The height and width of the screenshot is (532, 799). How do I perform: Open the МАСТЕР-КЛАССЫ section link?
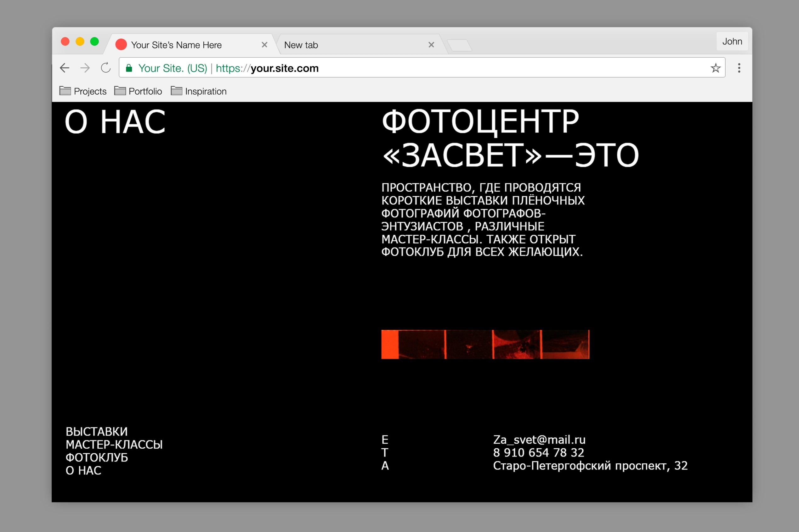[114, 445]
